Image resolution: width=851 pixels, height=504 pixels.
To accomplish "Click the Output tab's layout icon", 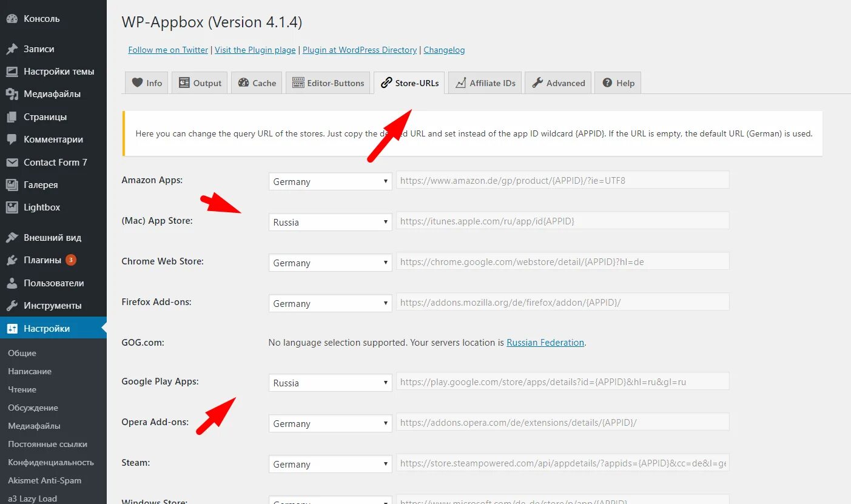I will (x=184, y=83).
